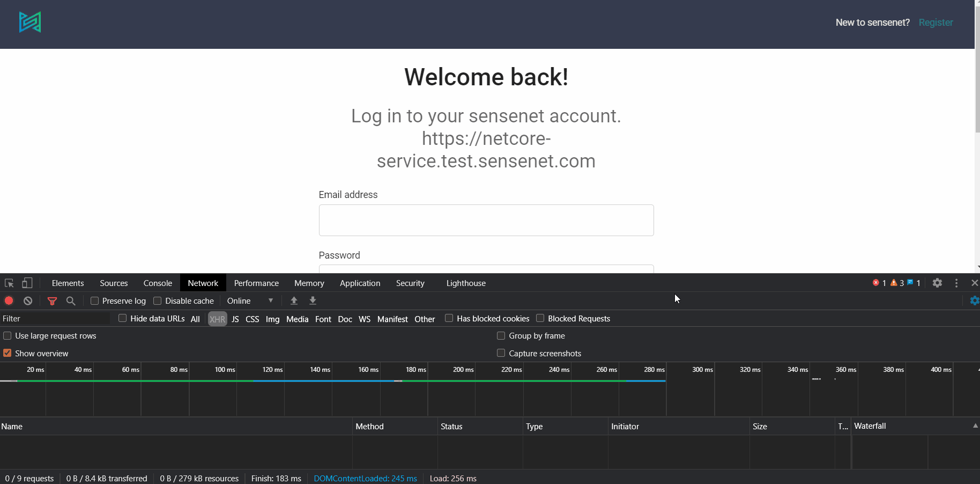980x484 pixels.
Task: Open DevTools settings gear
Action: [x=937, y=283]
